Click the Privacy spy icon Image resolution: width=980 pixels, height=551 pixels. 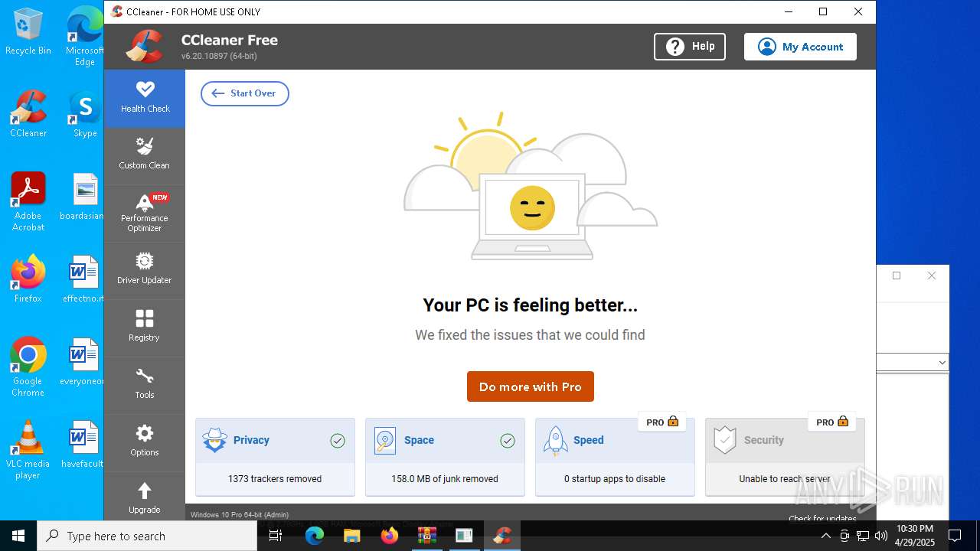click(x=215, y=440)
